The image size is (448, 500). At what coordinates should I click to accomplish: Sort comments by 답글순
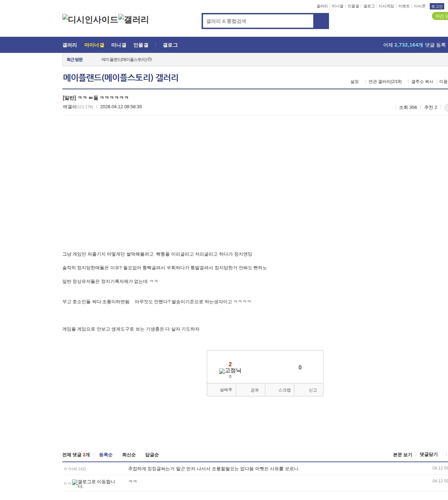coord(152,455)
